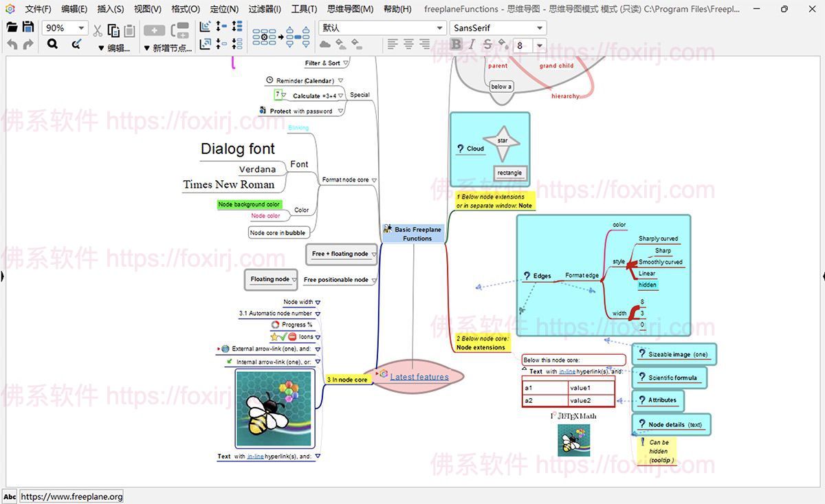Toggle bold text formatting
The width and height of the screenshot is (825, 504).
tap(456, 44)
